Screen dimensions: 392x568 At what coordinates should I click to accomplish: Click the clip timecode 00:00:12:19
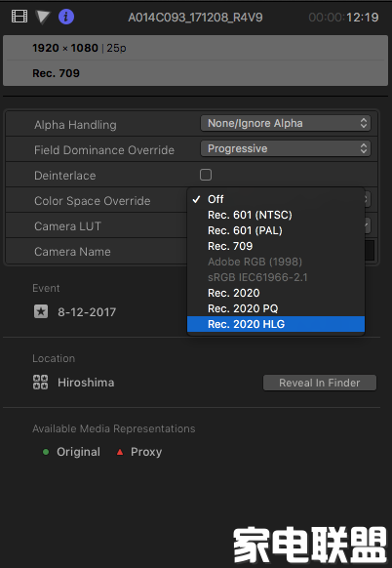[x=343, y=17]
